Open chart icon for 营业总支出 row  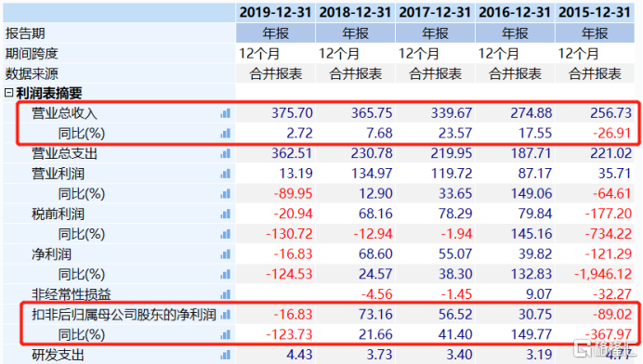click(x=226, y=154)
